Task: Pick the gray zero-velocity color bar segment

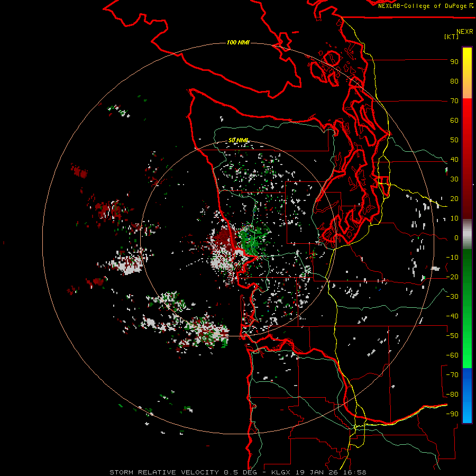Action: 467,234
